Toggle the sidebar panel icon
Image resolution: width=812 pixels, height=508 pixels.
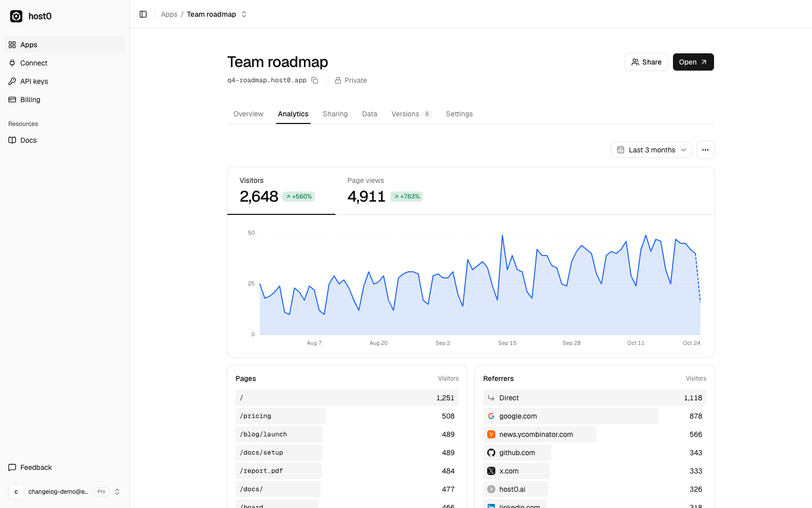point(143,14)
